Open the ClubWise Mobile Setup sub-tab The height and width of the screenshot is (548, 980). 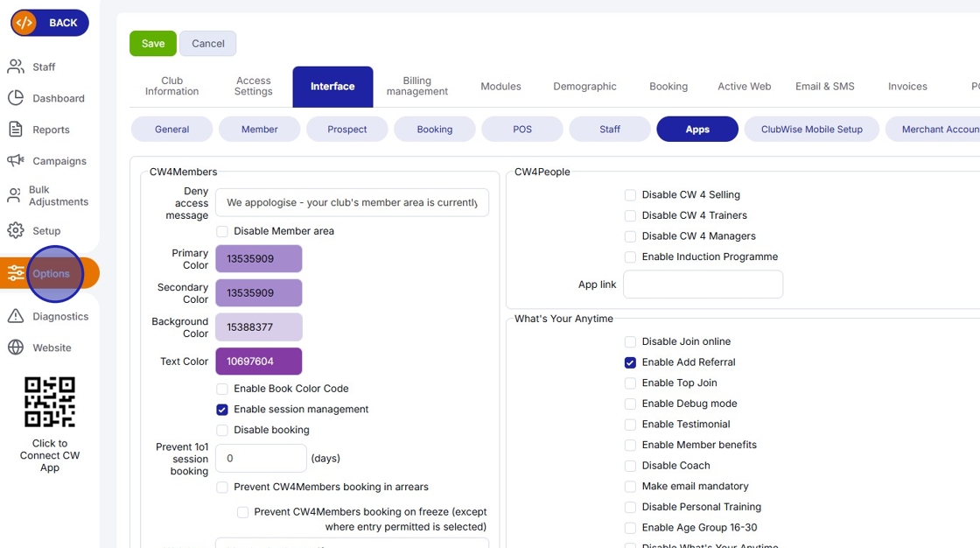pos(812,130)
